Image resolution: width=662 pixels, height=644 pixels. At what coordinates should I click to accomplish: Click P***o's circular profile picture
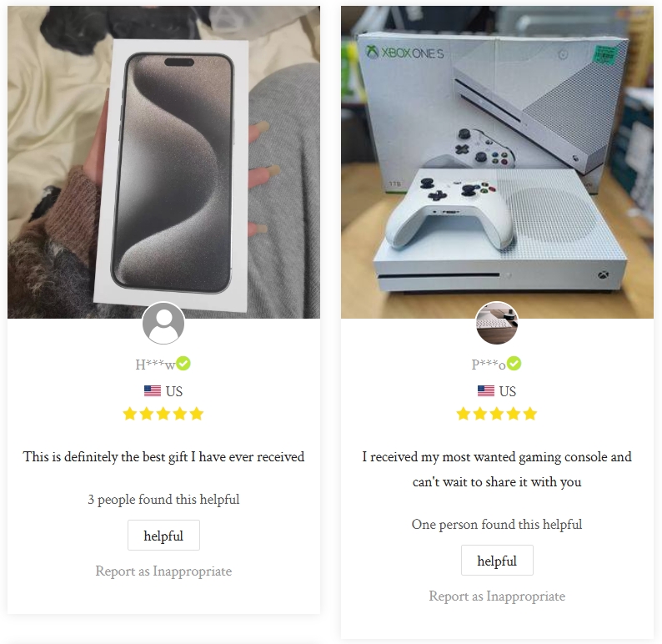[x=497, y=324]
